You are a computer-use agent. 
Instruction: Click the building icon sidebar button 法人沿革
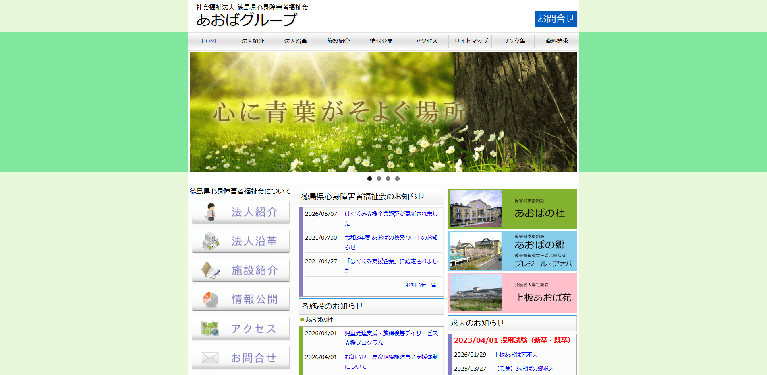click(x=241, y=241)
